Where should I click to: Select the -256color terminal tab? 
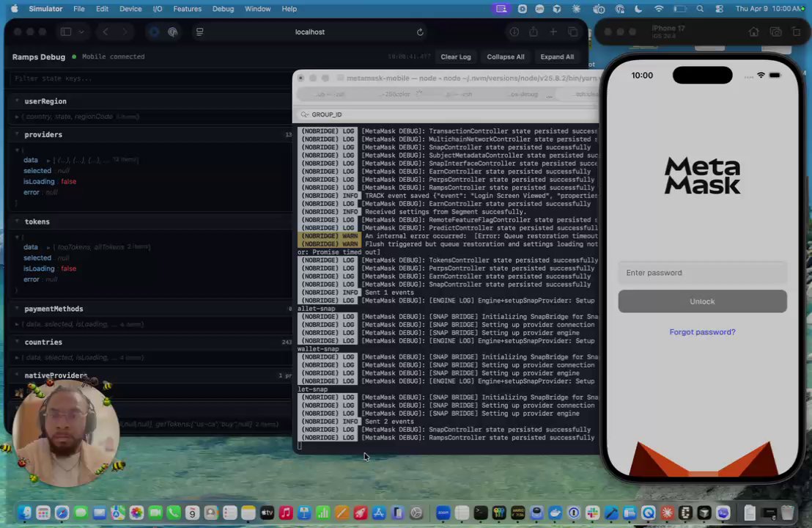(396, 95)
